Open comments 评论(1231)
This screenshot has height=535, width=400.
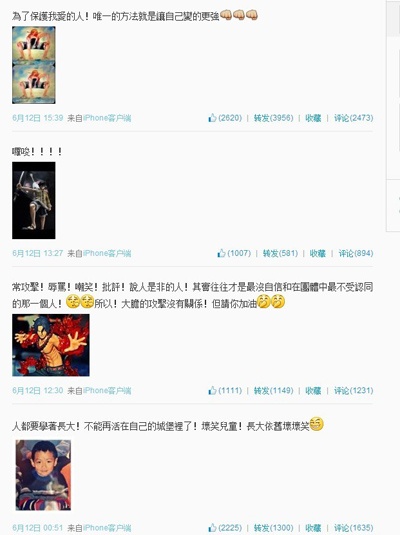353,390
